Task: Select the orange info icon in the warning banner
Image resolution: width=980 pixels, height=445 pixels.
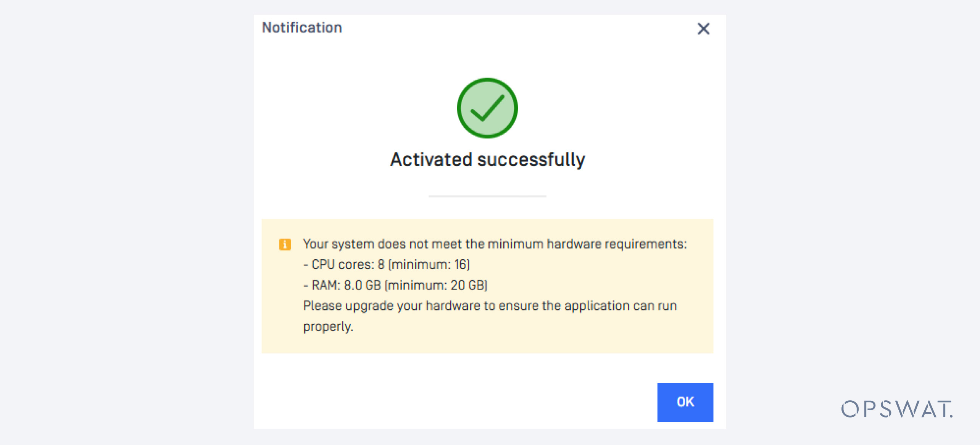Action: 285,244
